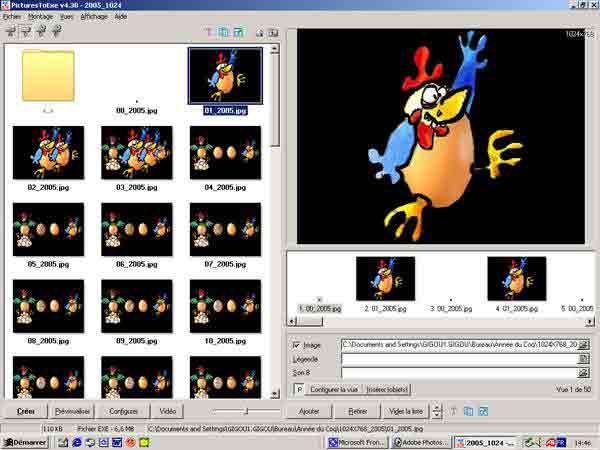This screenshot has height=450, width=600.
Task: Click the Ajouter button
Action: [x=309, y=411]
